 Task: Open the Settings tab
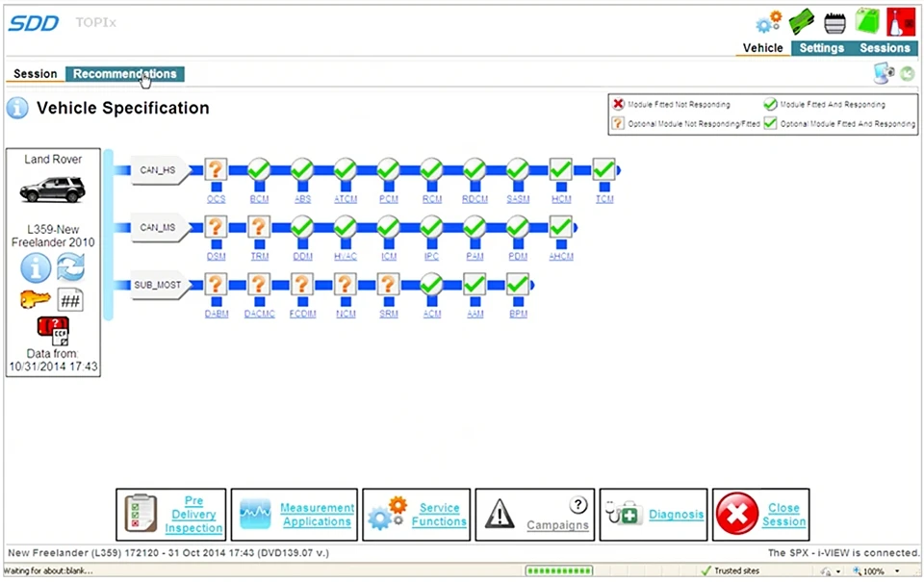(x=821, y=48)
